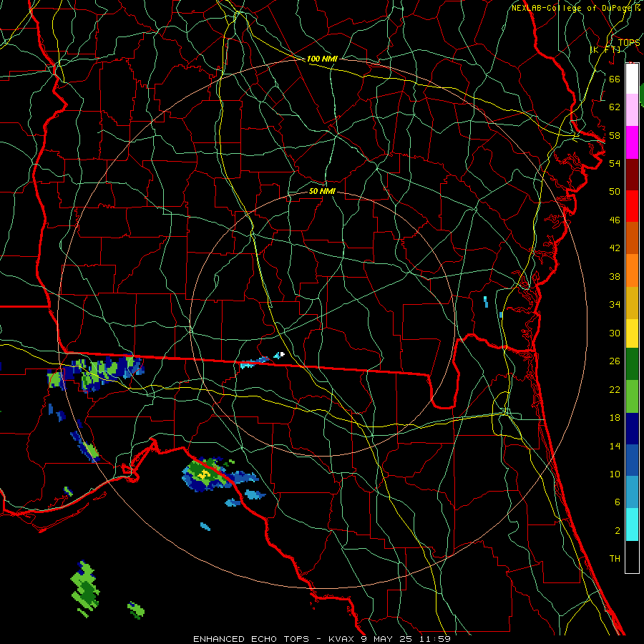Click the legend value '62'
Image resolution: width=644 pixels, height=644 pixels.
click(x=615, y=107)
